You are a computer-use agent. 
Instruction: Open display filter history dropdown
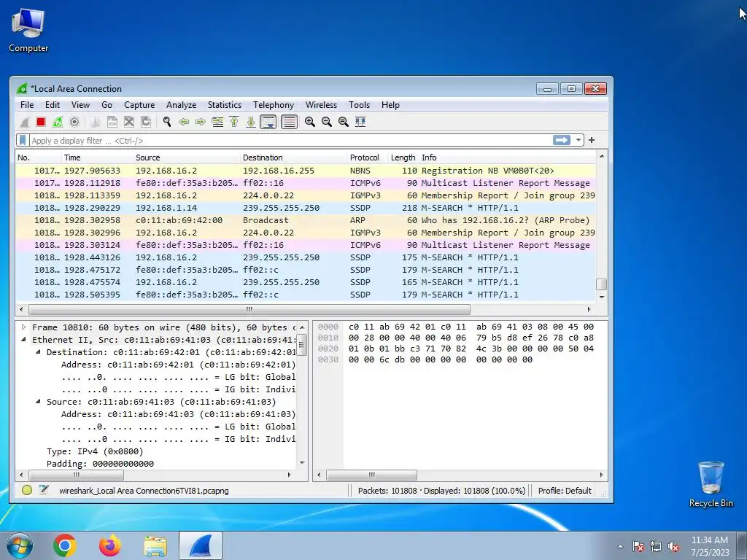pos(578,140)
